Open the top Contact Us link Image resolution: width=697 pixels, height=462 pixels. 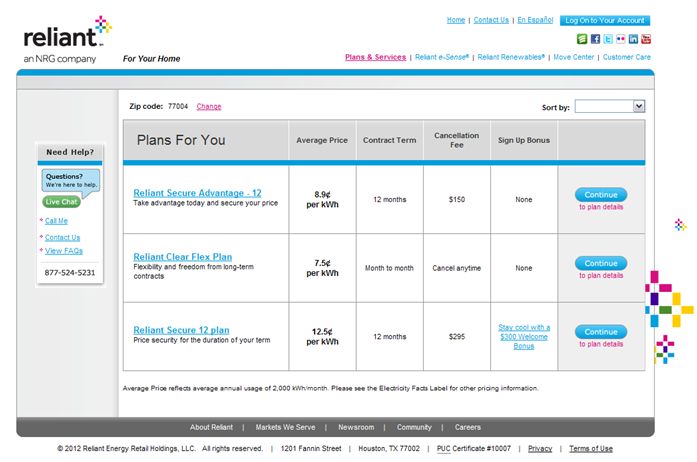point(491,20)
